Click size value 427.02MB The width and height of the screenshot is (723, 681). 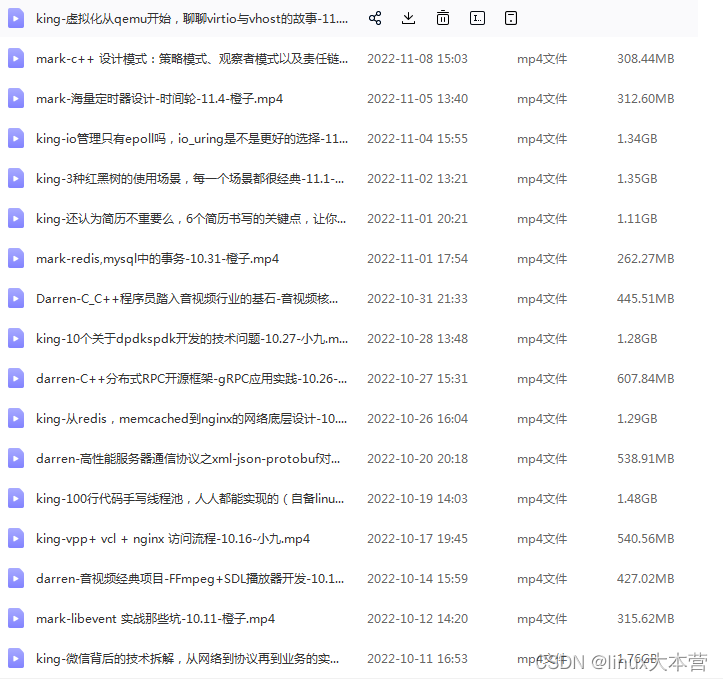(646, 579)
